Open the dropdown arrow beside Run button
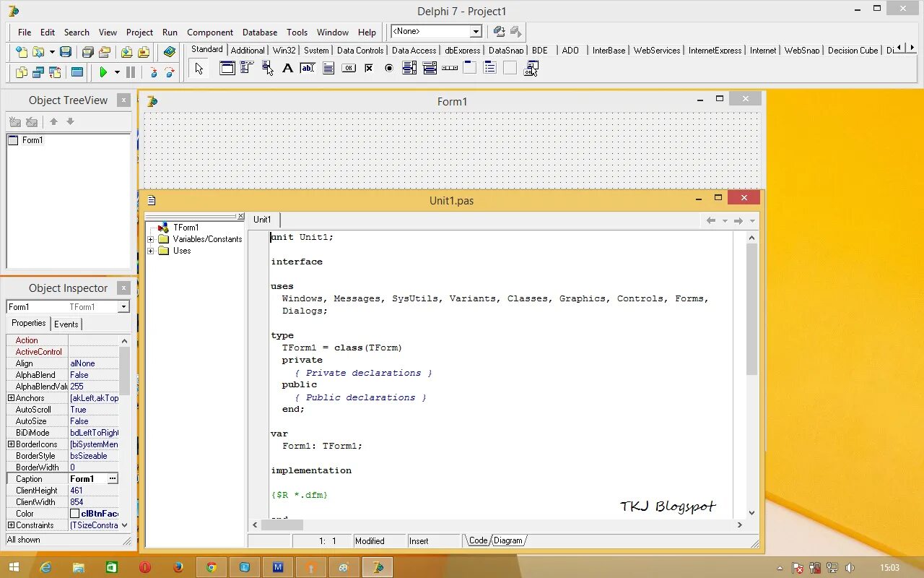Screen dimensions: 924x578 pos(117,72)
